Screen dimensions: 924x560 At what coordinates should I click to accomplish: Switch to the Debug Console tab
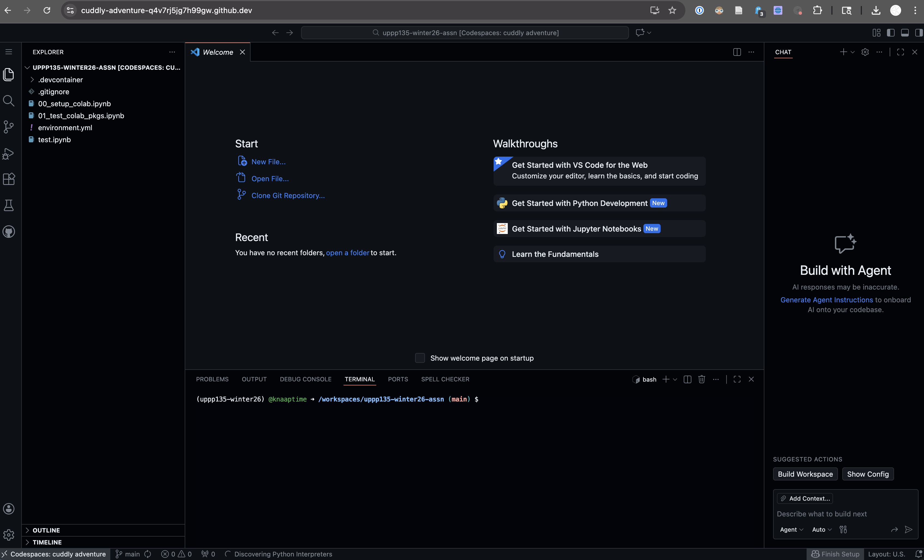click(306, 379)
